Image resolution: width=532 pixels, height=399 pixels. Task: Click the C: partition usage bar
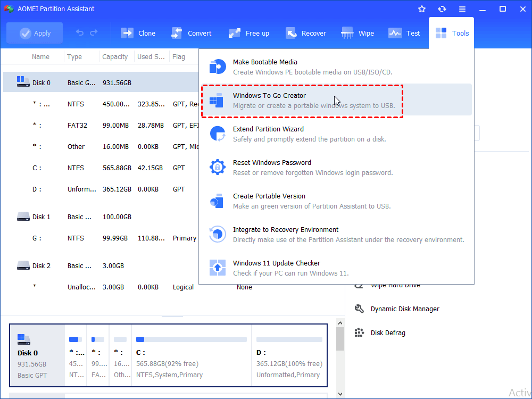[191, 339]
